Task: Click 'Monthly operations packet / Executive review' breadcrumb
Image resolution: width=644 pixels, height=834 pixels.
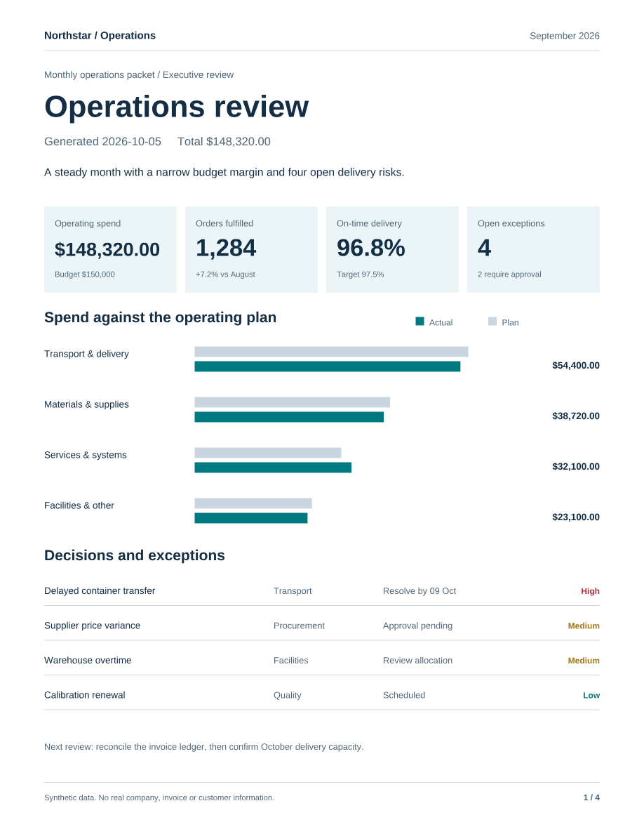Action: click(139, 75)
